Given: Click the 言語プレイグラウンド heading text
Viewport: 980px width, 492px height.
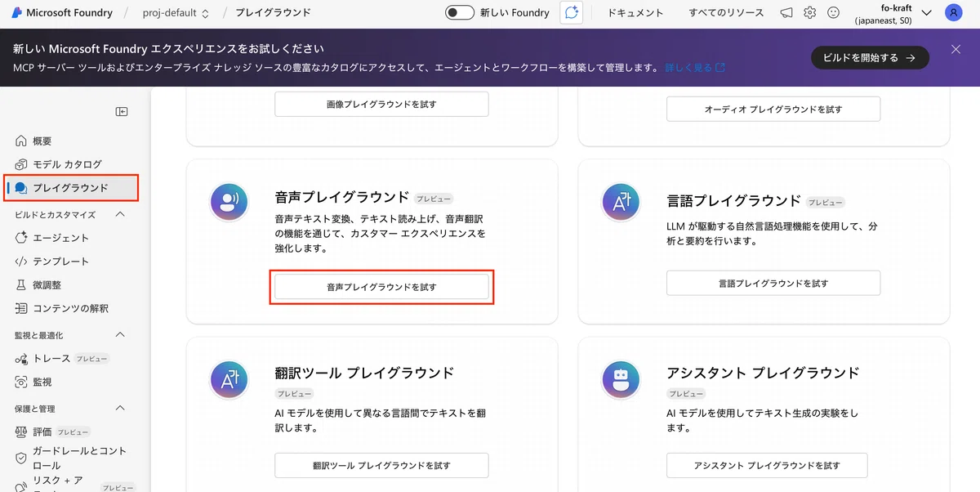Looking at the screenshot, I should click(734, 200).
